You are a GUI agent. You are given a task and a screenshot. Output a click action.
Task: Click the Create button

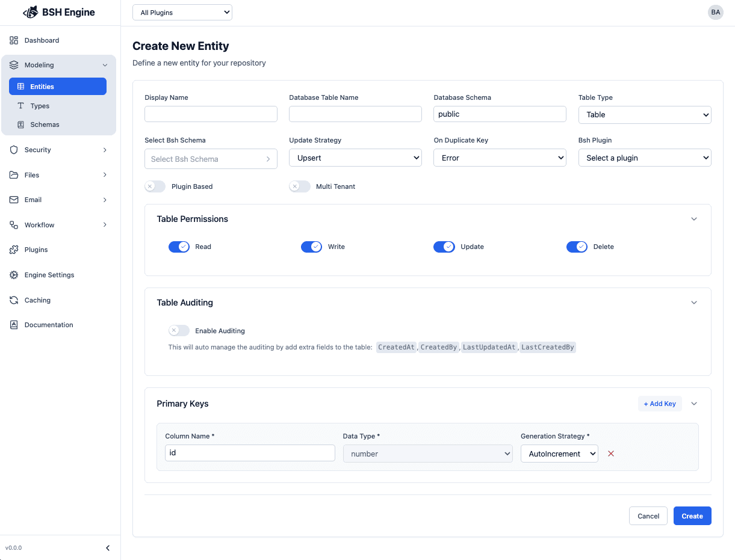pyautogui.click(x=692, y=516)
